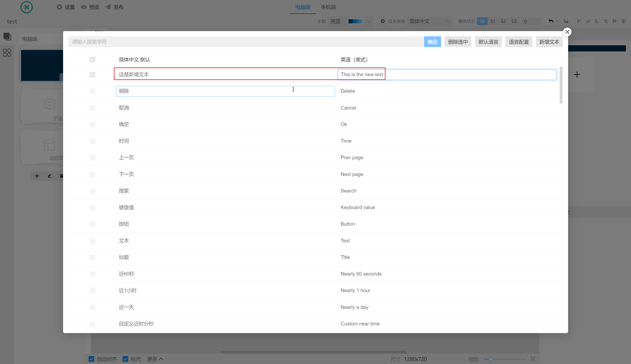Expand the 更多 options
This screenshot has width=631, height=364.
[x=155, y=359]
